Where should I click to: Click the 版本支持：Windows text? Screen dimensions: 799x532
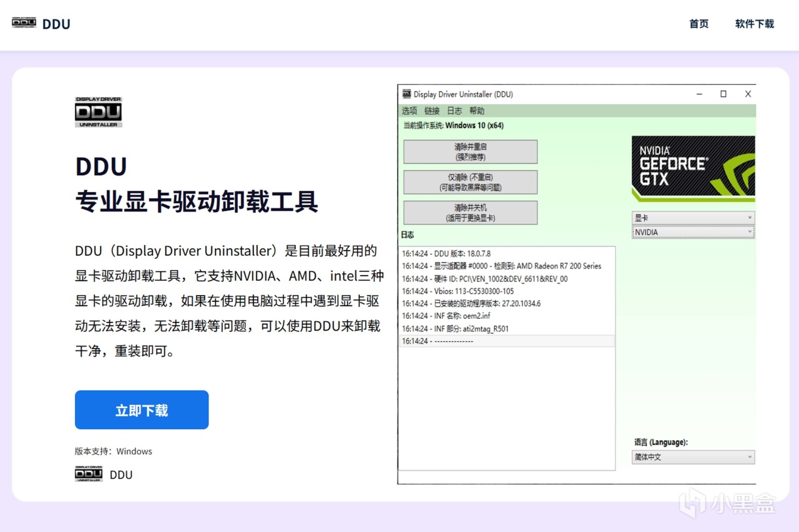(114, 452)
